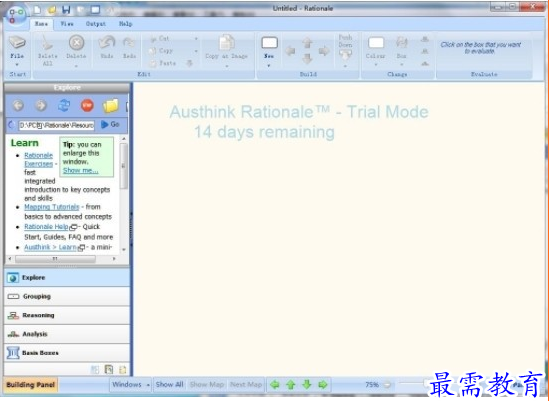Switch to the Output ribbon tab
Viewport: 551px width, 416px height.
click(96, 24)
